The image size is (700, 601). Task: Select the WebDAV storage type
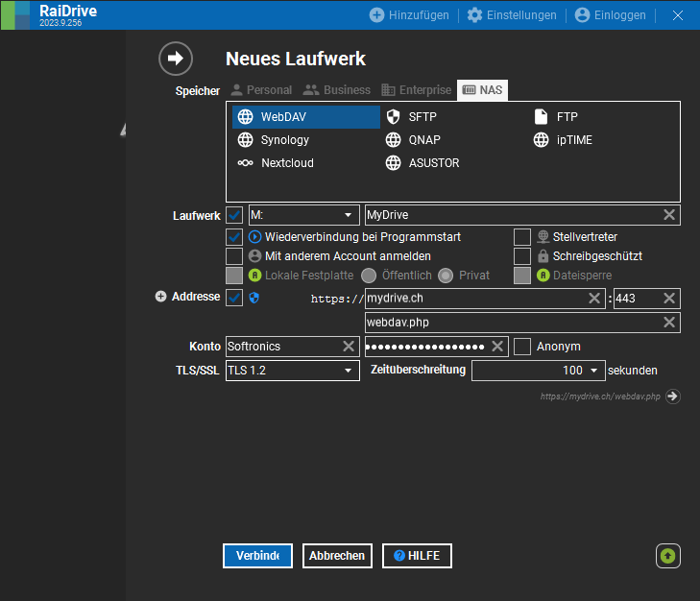tap(305, 117)
